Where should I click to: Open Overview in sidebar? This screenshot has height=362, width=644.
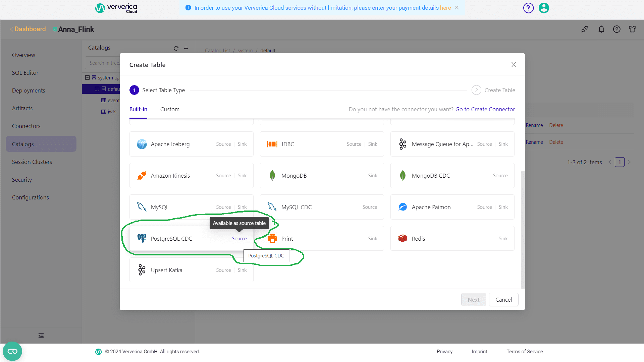tap(23, 55)
